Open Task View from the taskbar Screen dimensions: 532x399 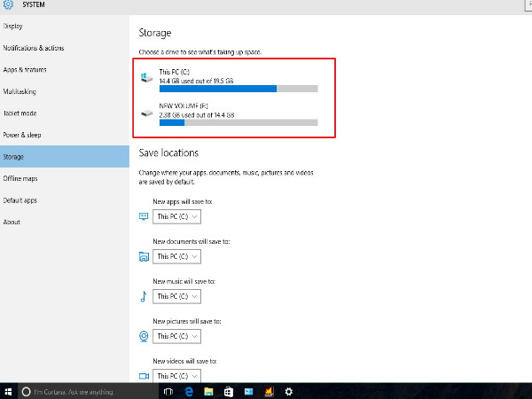pos(168,392)
